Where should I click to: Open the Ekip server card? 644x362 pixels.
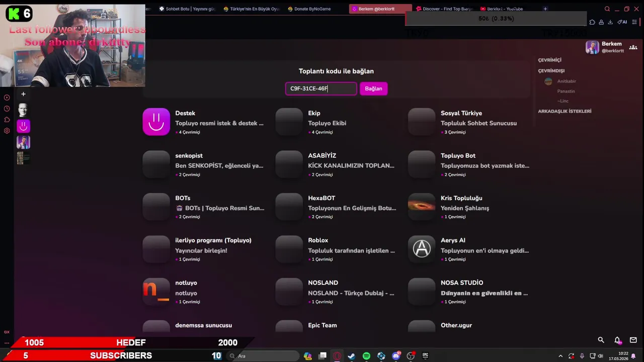point(338,122)
